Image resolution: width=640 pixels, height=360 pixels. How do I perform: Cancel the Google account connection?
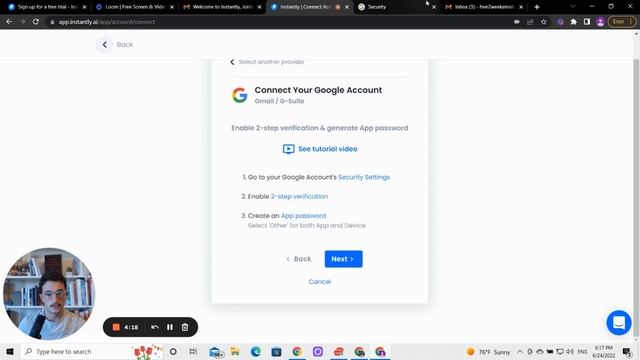320,282
